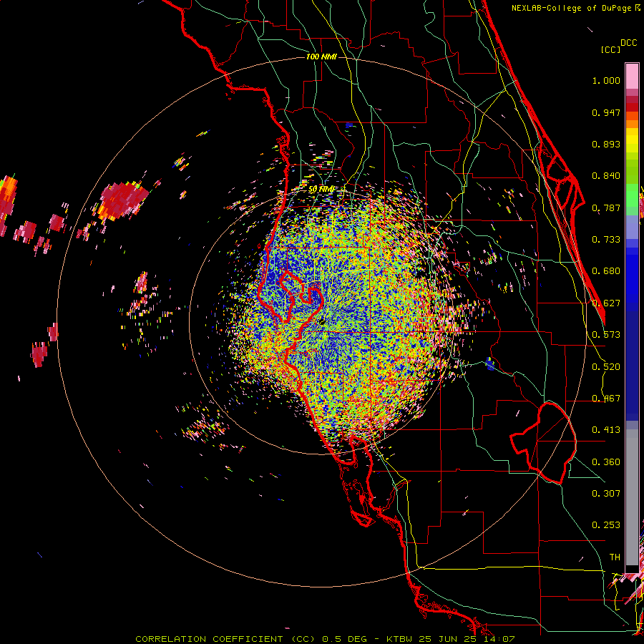Select the 0.733 value on the color scale

[x=606, y=240]
